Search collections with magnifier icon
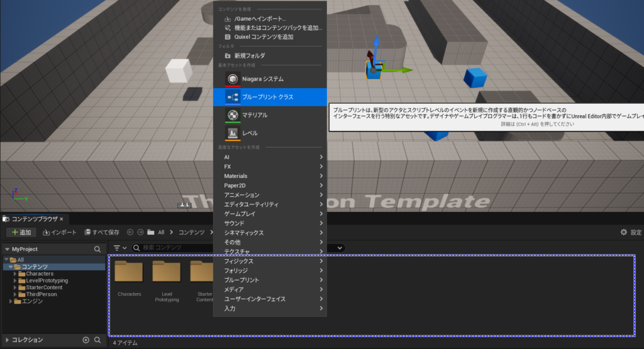The image size is (644, 349). (97, 340)
